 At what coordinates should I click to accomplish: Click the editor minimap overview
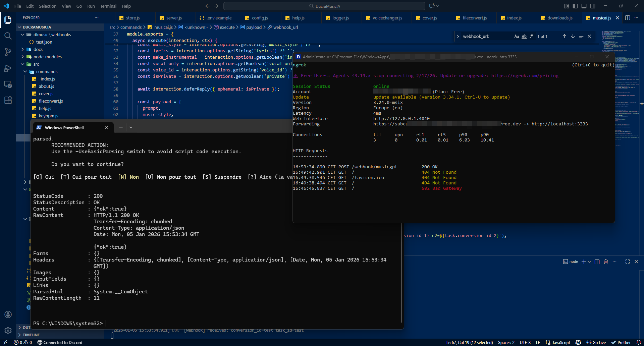tap(616, 40)
